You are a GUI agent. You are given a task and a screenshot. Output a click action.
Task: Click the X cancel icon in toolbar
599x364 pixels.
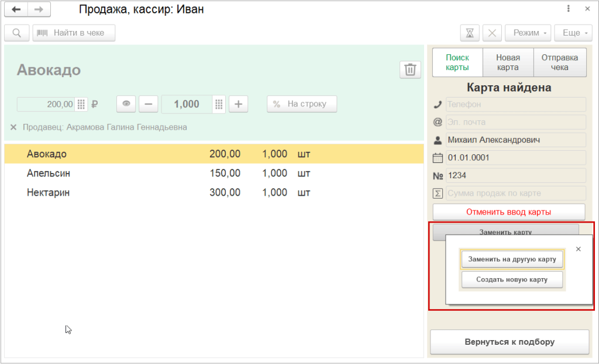coord(492,33)
